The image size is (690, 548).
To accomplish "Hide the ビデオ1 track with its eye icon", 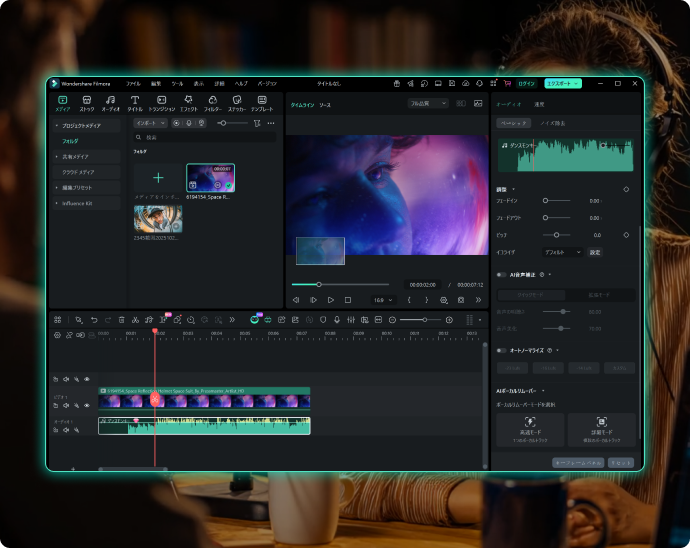I will tap(87, 405).
